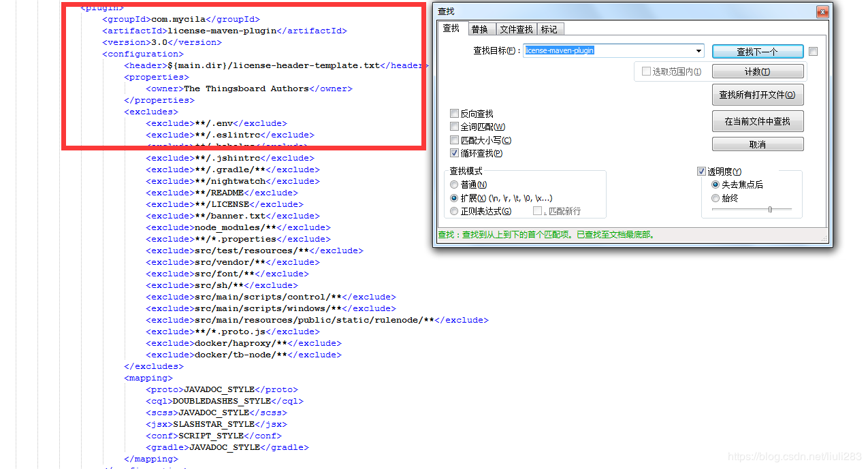Click the exclude src/test/resources/** line
This screenshot has height=469, width=868.
pyautogui.click(x=255, y=250)
